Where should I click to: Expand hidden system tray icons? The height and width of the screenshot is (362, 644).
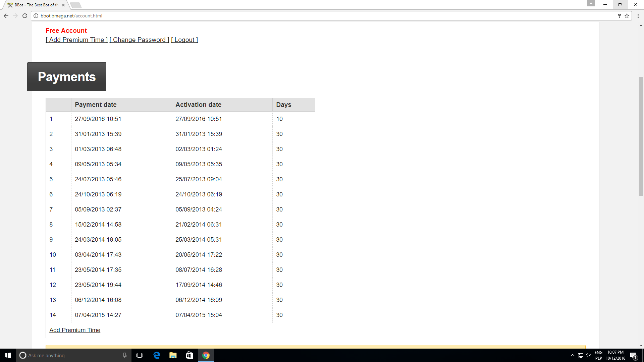[573, 355]
